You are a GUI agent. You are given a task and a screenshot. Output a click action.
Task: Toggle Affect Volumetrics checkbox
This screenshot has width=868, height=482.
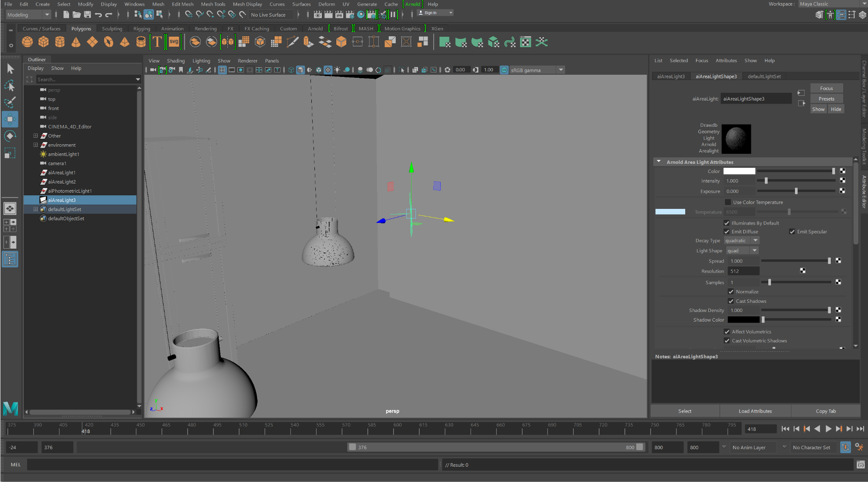pyautogui.click(x=727, y=332)
